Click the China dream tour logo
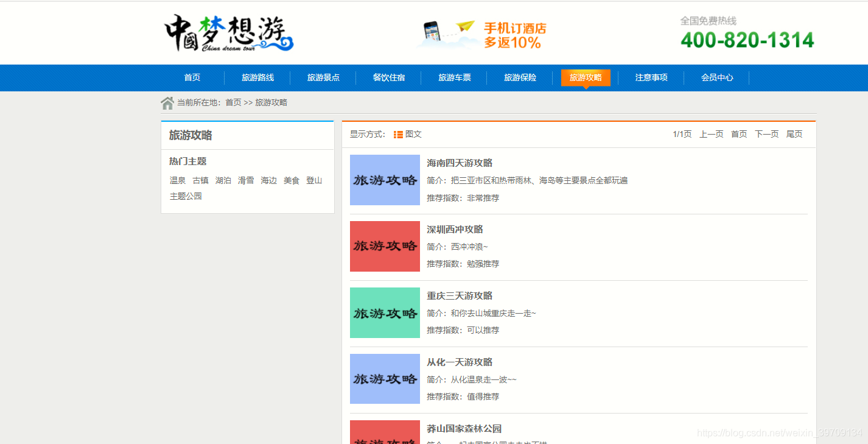This screenshot has width=868, height=444. (229, 33)
